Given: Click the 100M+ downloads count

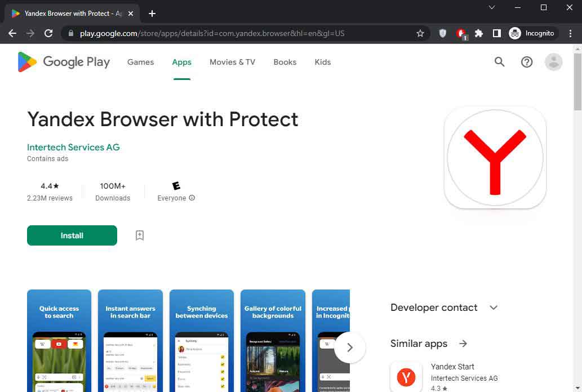Looking at the screenshot, I should pyautogui.click(x=113, y=186).
